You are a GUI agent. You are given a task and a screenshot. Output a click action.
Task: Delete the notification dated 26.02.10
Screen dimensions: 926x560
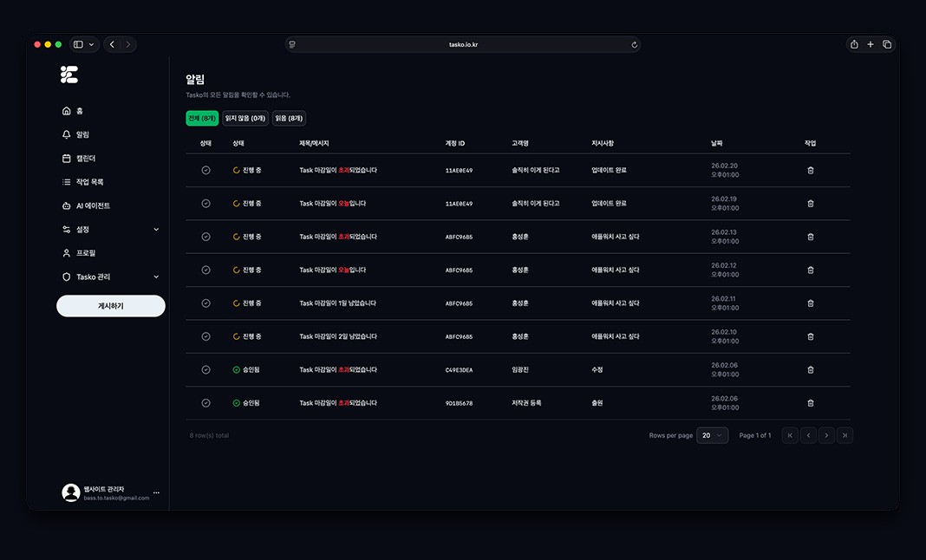[810, 336]
